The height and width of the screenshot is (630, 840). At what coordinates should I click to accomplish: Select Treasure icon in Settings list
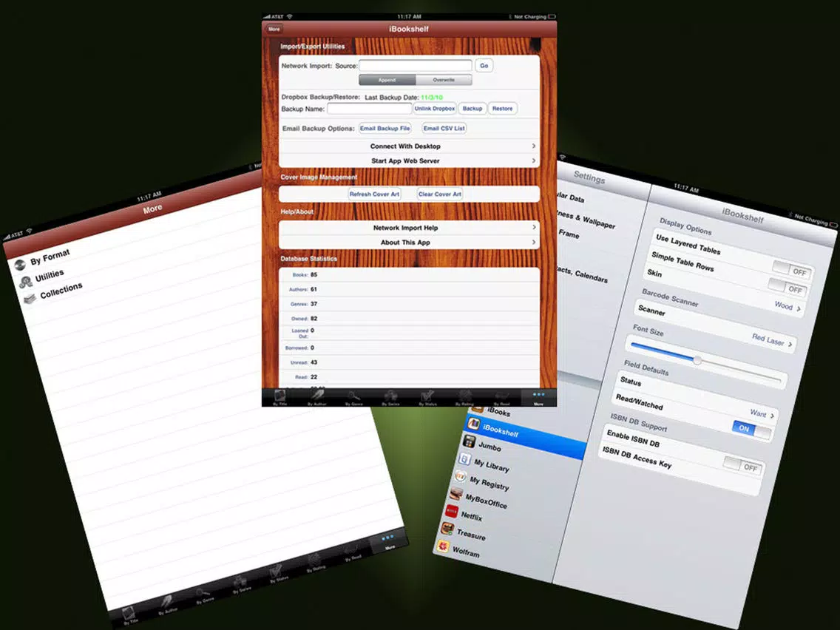click(448, 528)
